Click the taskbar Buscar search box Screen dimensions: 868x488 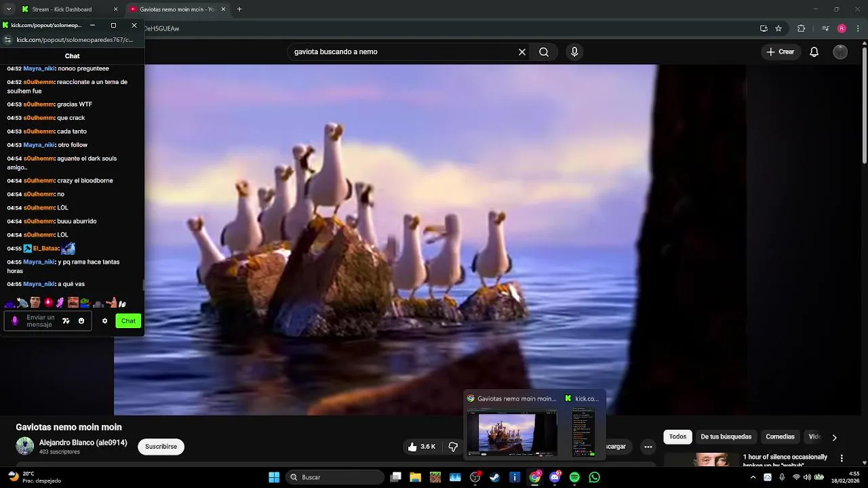coord(334,477)
